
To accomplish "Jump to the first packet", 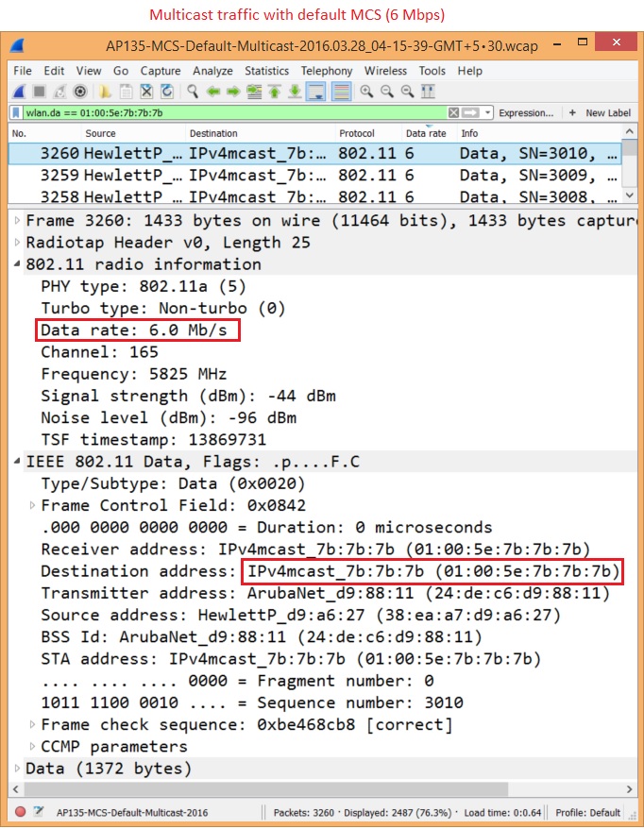I will pyautogui.click(x=274, y=91).
